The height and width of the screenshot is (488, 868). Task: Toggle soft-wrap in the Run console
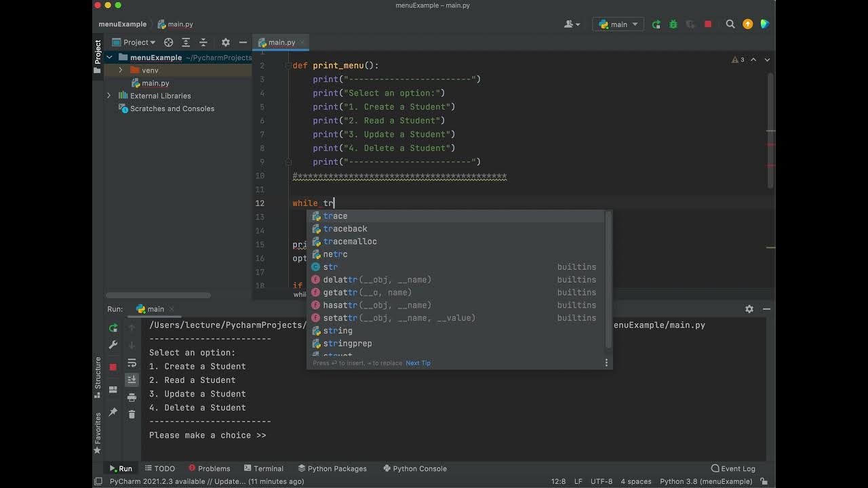tap(132, 363)
